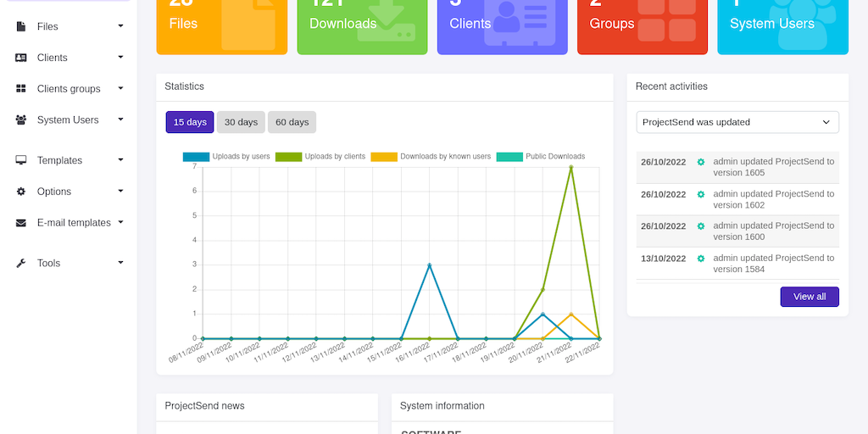Viewport: 868px width, 434px height.
Task: Open the Downloads green summary card
Action: click(x=362, y=25)
